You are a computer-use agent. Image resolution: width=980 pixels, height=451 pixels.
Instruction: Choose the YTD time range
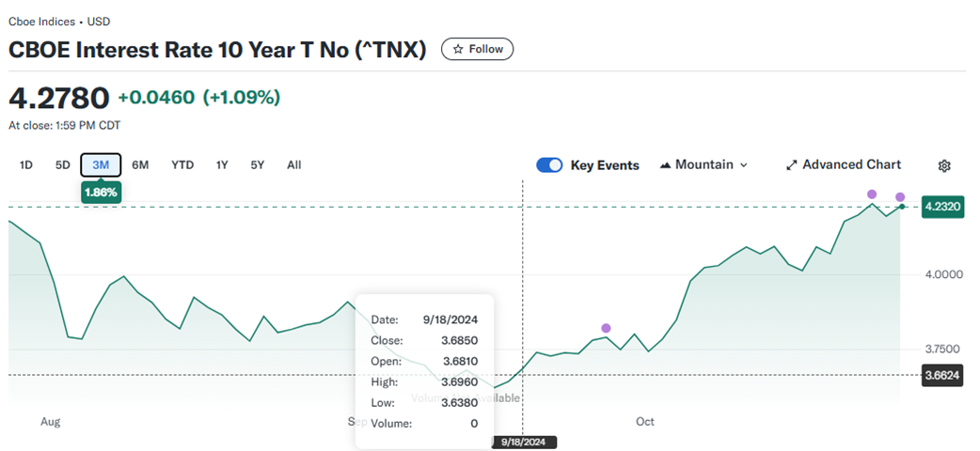click(x=182, y=165)
